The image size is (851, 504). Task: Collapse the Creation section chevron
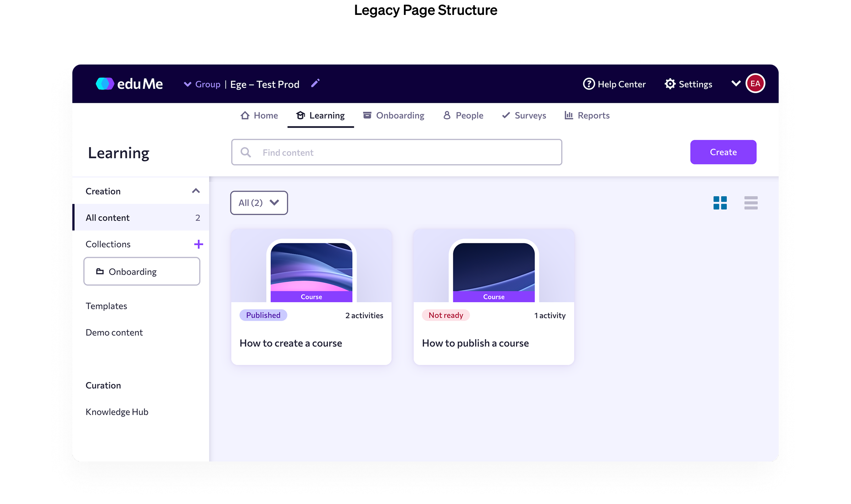pyautogui.click(x=196, y=191)
